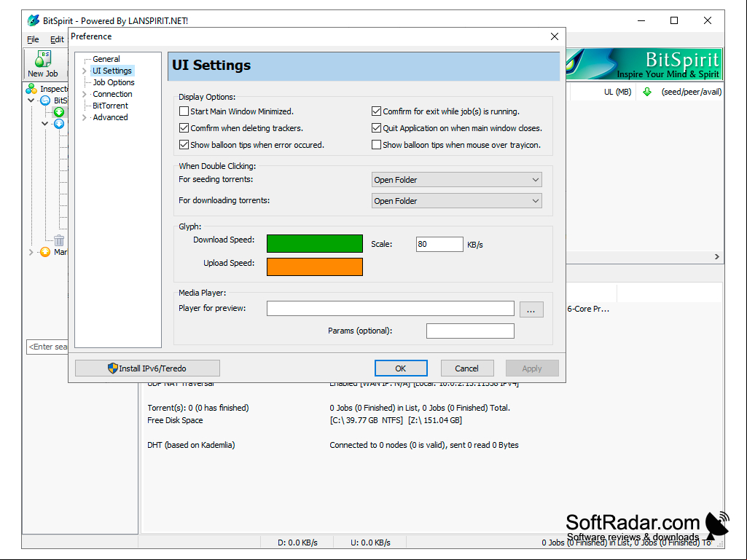Uncheck Comfirm when deleting trackers
Viewport: 747px width, 560px height.
[x=184, y=128]
